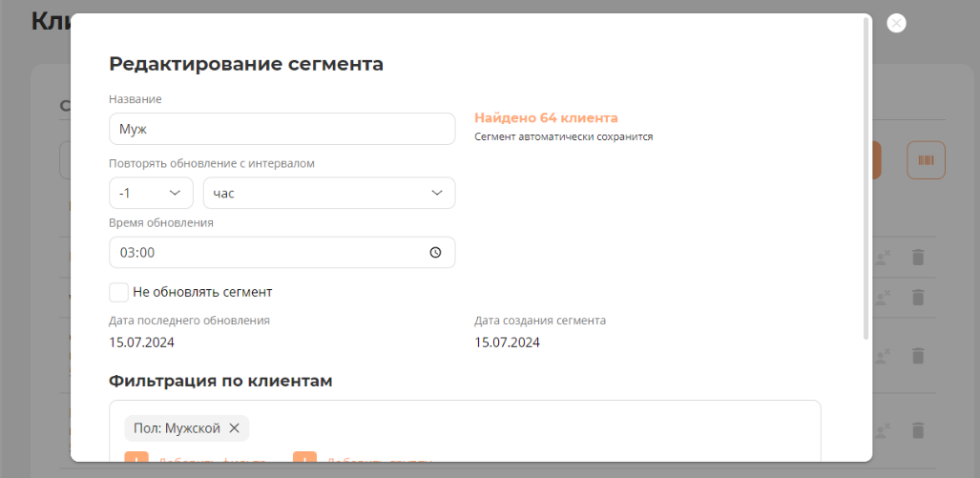Click the 'Пол: Мужской' filter tag
The width and height of the screenshot is (980, 478).
coord(177,428)
